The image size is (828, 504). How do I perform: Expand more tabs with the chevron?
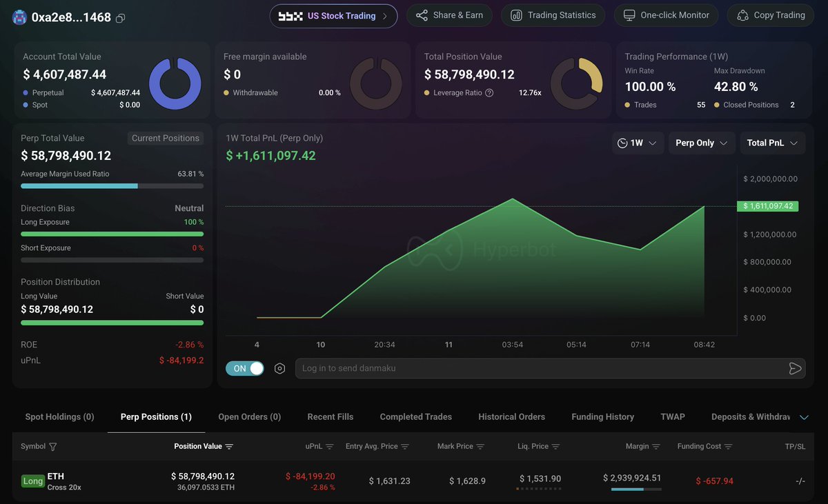[x=804, y=417]
